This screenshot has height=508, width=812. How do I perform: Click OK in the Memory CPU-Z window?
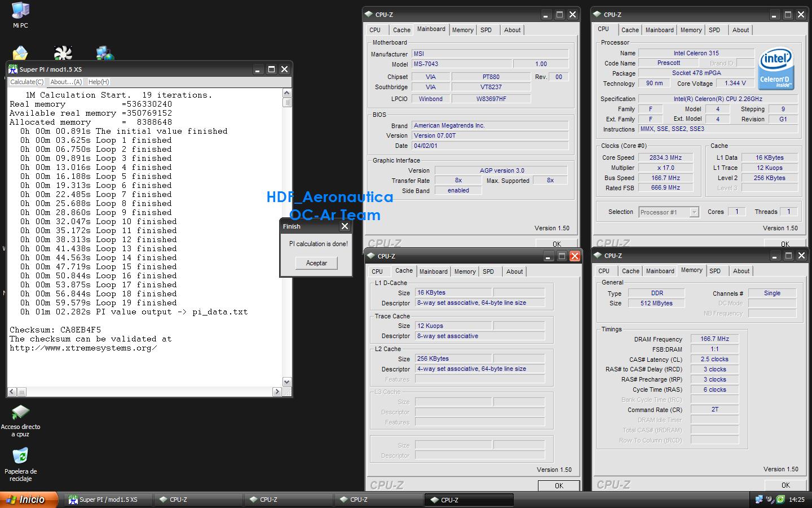click(785, 485)
